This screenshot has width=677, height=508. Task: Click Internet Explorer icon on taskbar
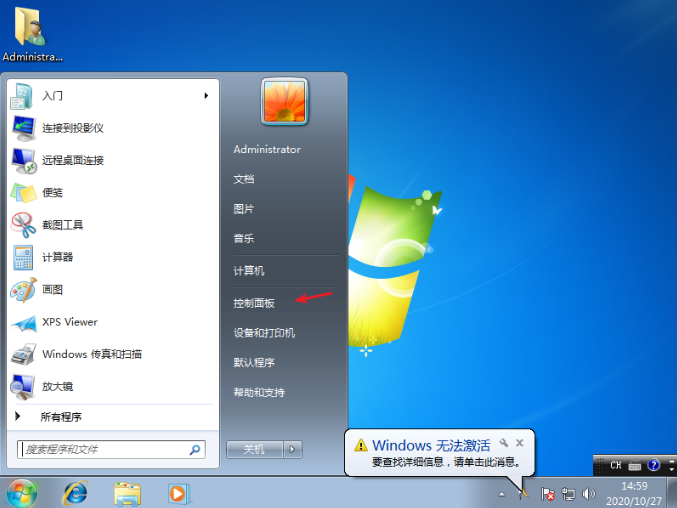click(76, 492)
